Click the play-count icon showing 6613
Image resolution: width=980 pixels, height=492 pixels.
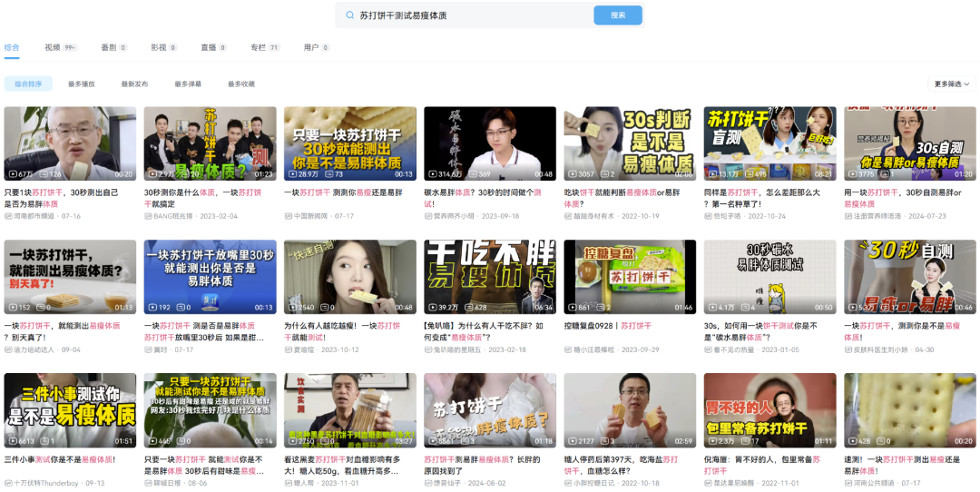click(13, 441)
